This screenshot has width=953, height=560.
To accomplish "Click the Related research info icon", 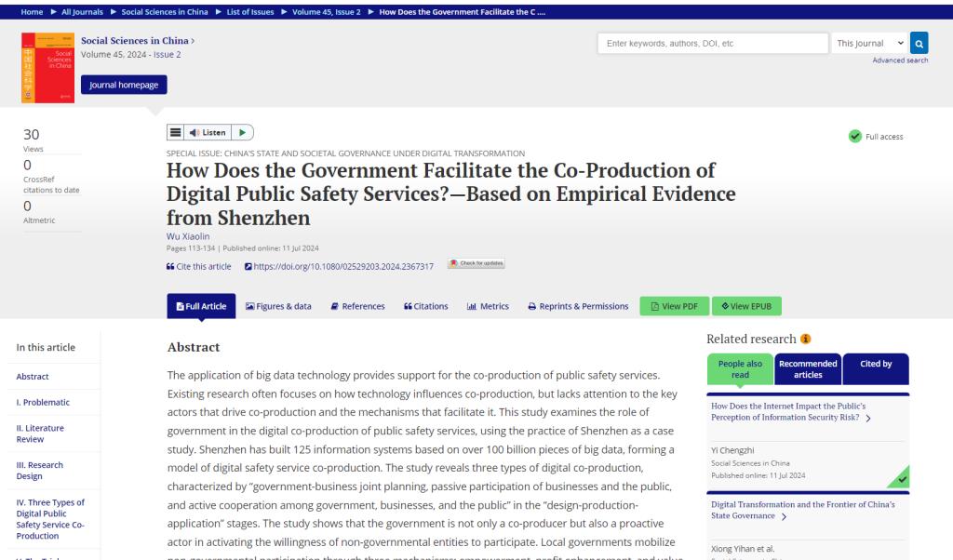I will coord(804,339).
